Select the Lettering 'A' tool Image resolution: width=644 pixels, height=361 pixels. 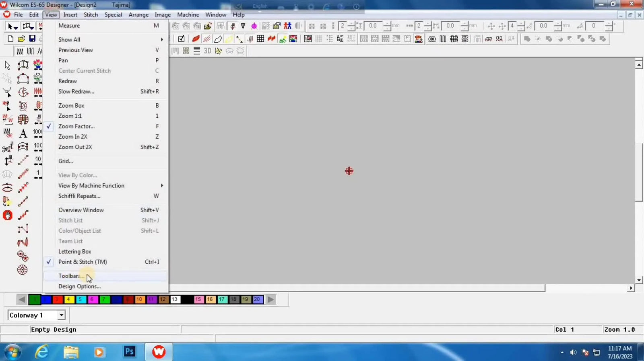pyautogui.click(x=23, y=133)
